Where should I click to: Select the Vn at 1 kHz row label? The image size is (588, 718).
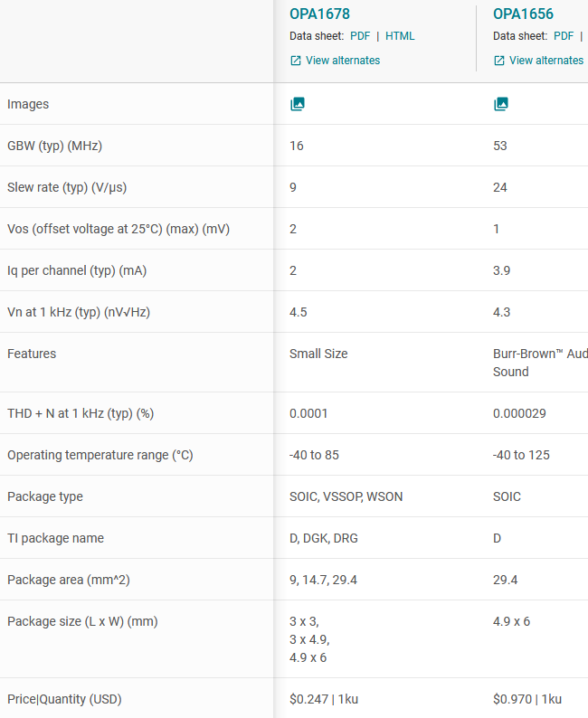click(79, 312)
